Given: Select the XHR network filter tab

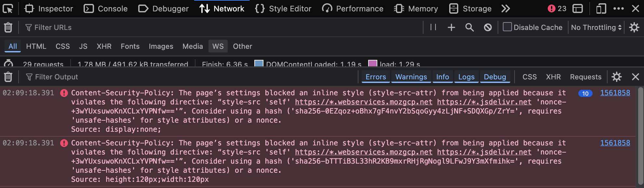Looking at the screenshot, I should tap(104, 47).
